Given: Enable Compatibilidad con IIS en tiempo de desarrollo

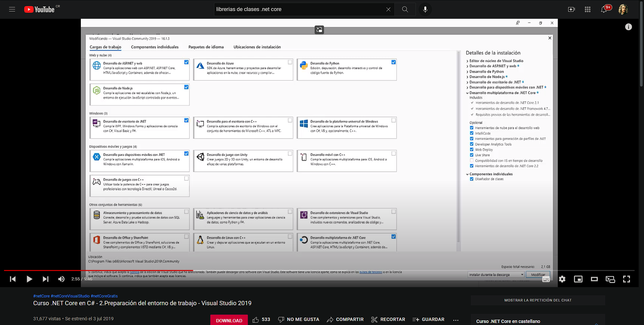Looking at the screenshot, I should (472, 161).
